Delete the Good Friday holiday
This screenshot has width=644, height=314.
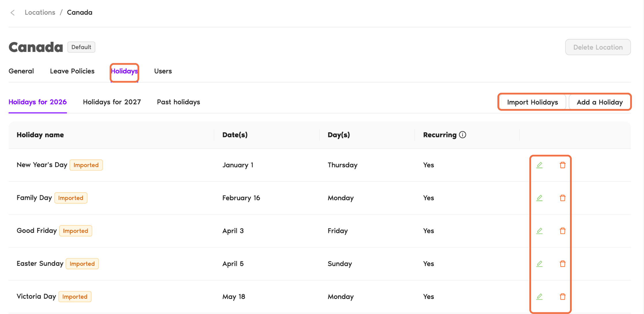[562, 231]
